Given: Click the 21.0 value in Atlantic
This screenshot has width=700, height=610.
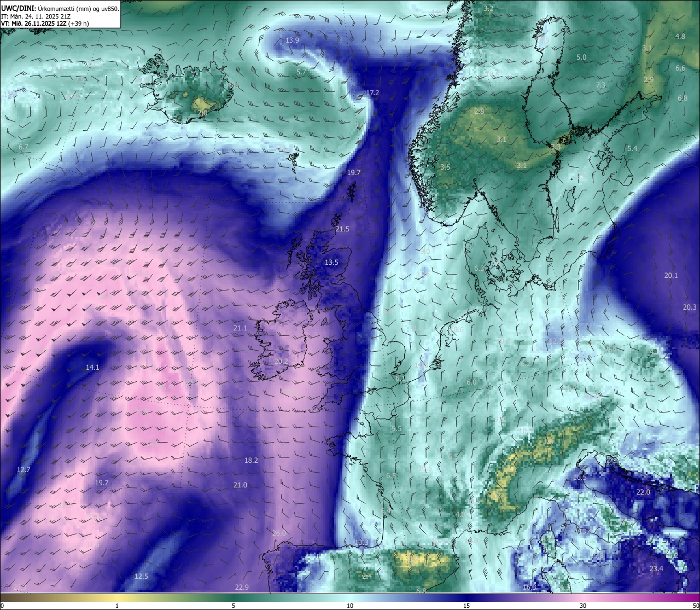Looking at the screenshot, I should pyautogui.click(x=240, y=485).
